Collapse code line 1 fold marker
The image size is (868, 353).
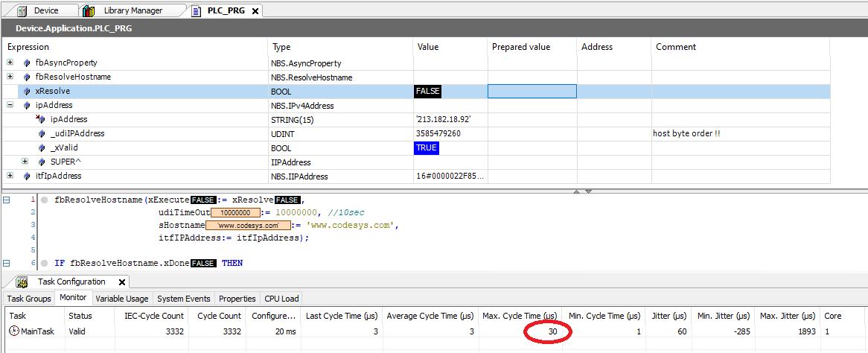pos(7,200)
